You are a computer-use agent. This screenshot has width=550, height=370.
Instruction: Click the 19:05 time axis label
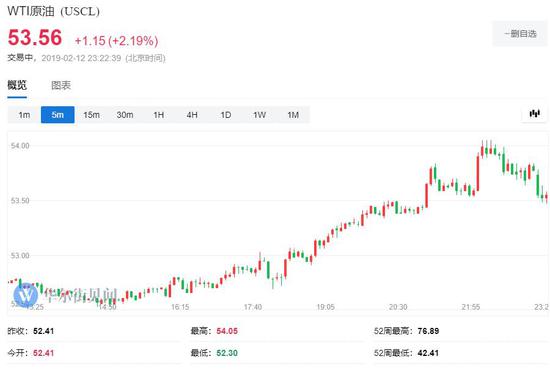tap(326, 307)
